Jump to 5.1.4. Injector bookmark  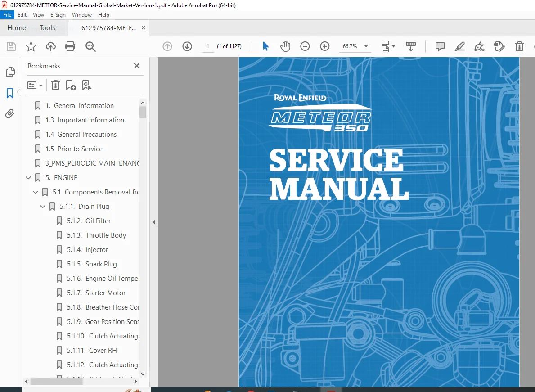87,250
